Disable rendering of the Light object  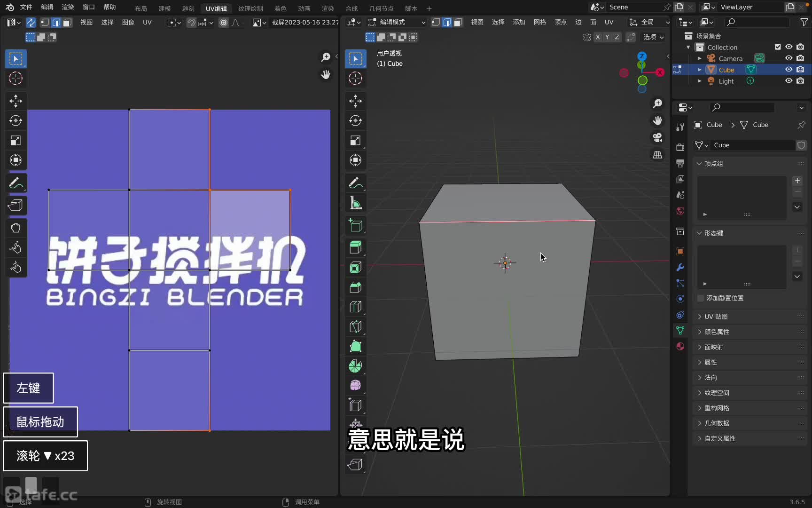[x=801, y=81]
